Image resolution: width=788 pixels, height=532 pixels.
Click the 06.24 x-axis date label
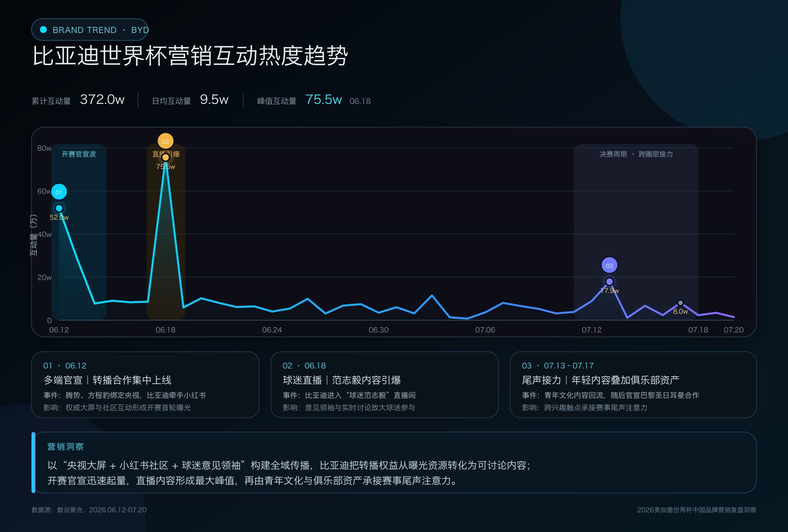point(272,330)
